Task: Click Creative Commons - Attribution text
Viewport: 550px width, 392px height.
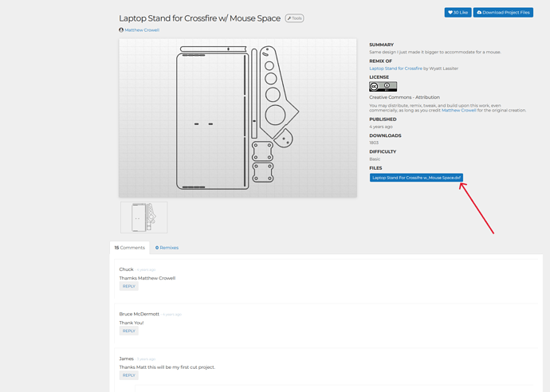Action: click(x=404, y=97)
